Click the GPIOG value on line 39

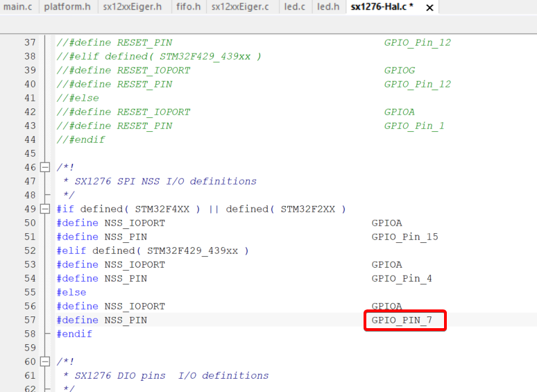[400, 70]
